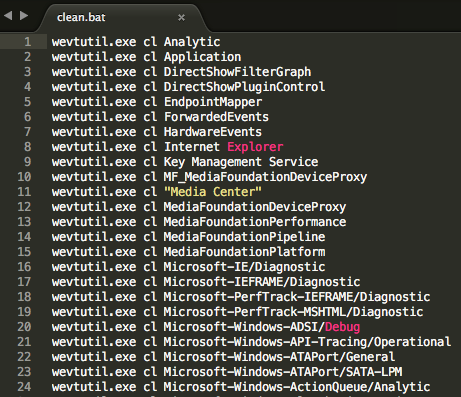The image size is (461, 397).
Task: Click Microsoft-IEFRAME/Diagnostic on line 17
Action: click(x=262, y=282)
